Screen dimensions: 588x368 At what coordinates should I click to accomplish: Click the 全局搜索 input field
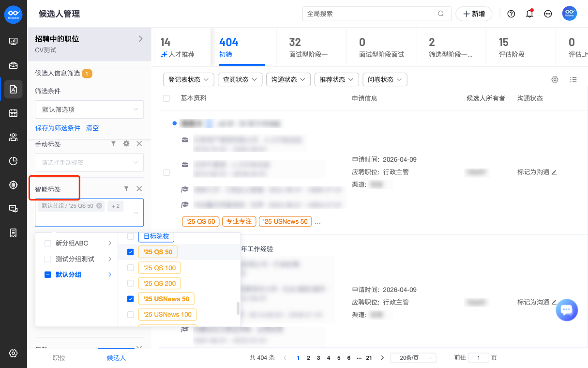377,14
